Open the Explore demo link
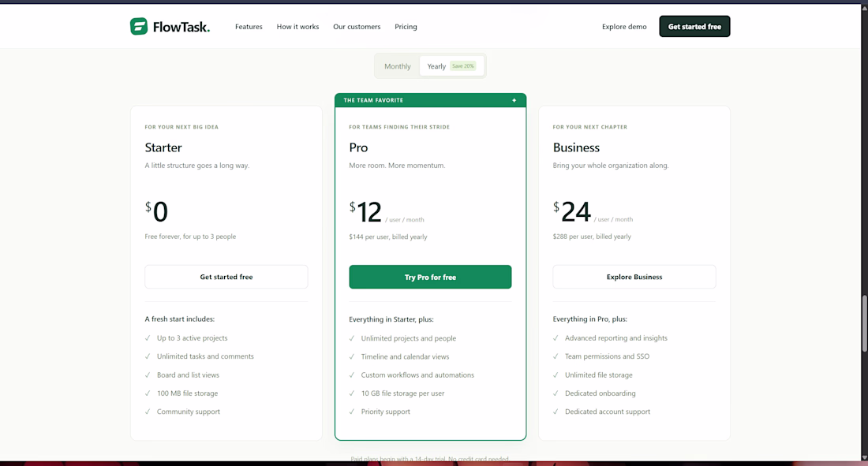868x466 pixels. (x=624, y=27)
